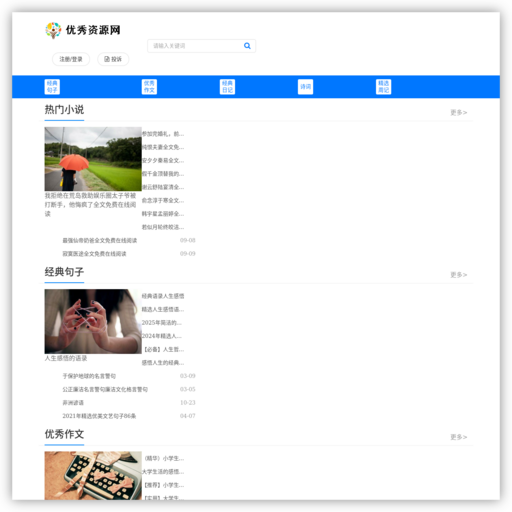This screenshot has height=512, width=512.
Task: Open the hands with string thumbnail
Action: [x=93, y=321]
